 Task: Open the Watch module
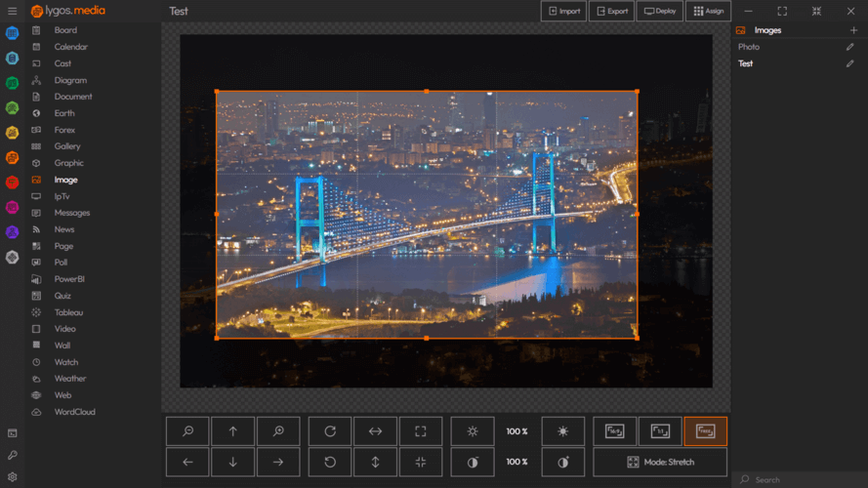point(65,362)
